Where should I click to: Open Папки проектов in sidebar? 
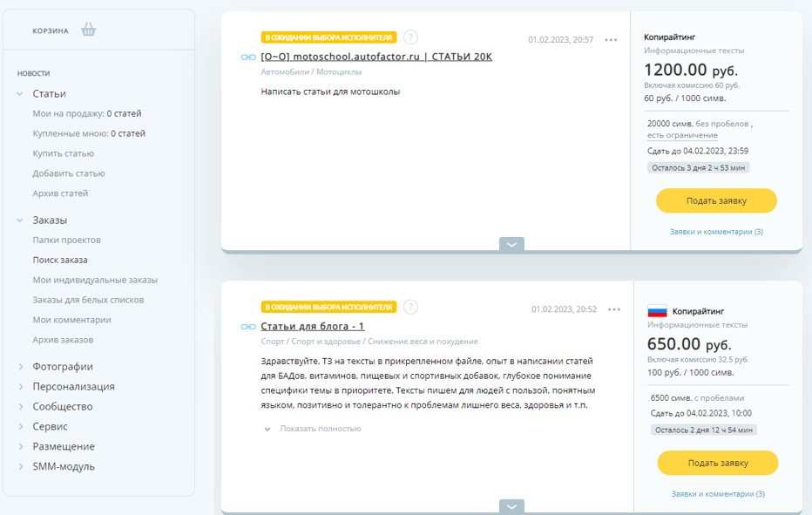click(67, 240)
